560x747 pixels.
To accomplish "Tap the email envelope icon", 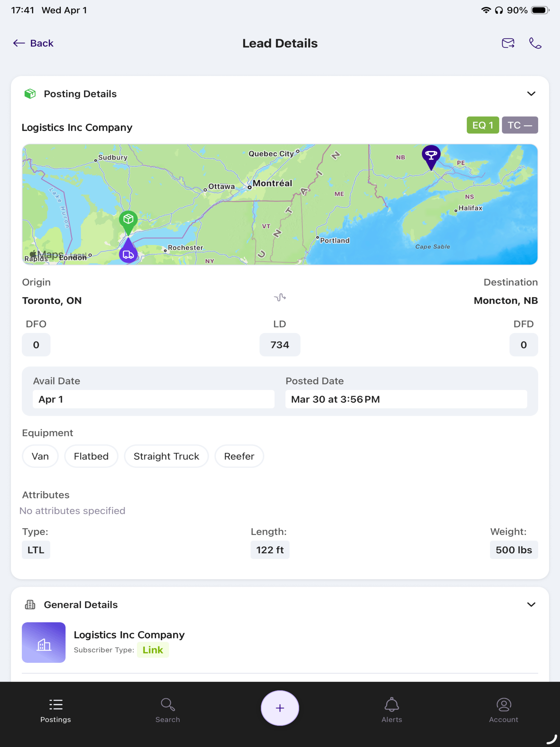I will 508,43.
